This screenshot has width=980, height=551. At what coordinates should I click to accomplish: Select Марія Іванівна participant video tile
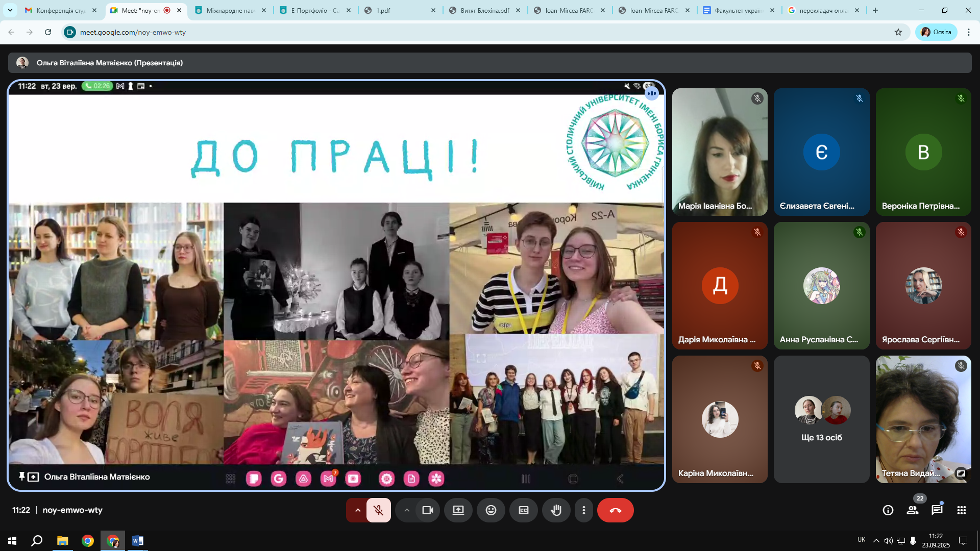[x=719, y=152]
